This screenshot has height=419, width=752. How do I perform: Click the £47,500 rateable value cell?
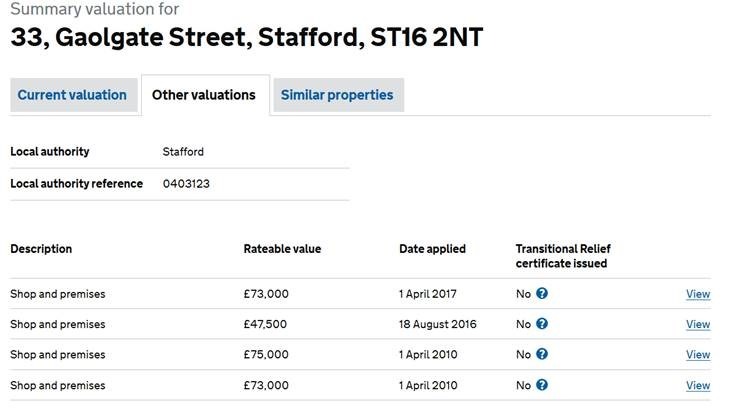[266, 324]
